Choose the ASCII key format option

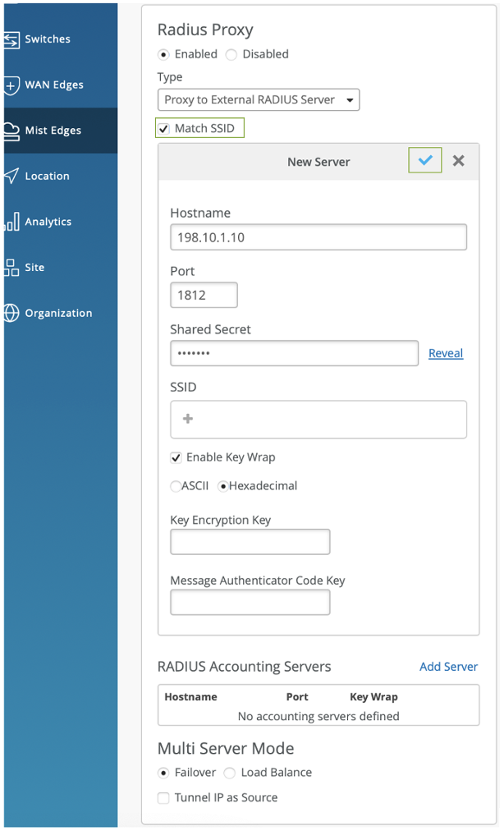[x=176, y=486]
